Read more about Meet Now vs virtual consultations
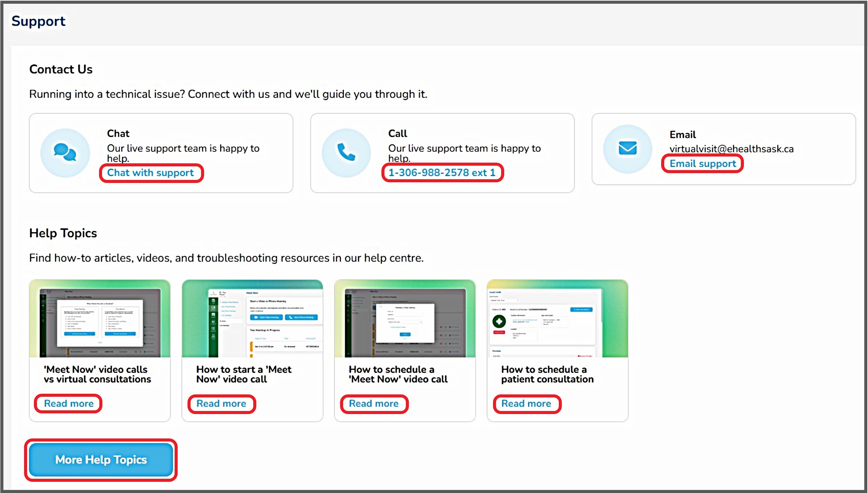Image resolution: width=868 pixels, height=493 pixels. tap(69, 404)
